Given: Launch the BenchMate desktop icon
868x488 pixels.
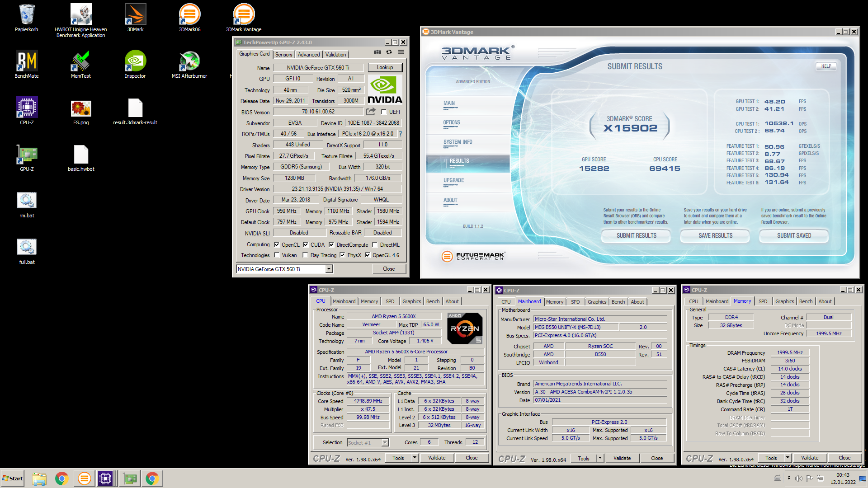Looking at the screenshot, I should [x=27, y=64].
